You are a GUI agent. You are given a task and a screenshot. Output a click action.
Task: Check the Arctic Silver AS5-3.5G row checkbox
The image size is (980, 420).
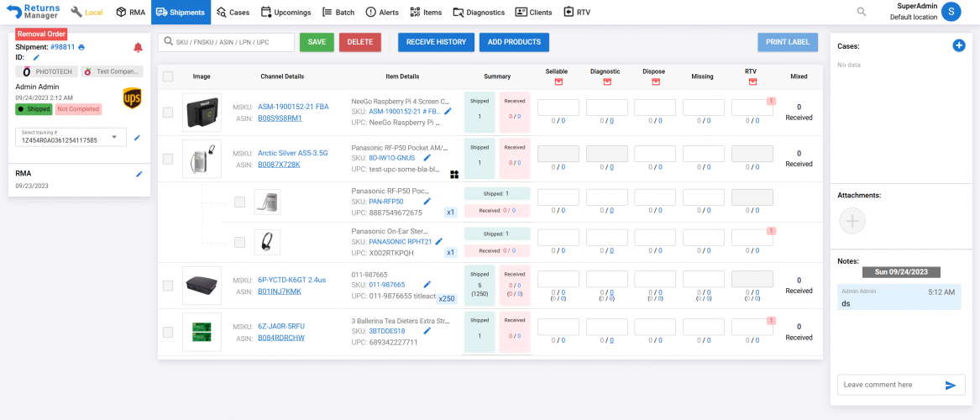168,159
